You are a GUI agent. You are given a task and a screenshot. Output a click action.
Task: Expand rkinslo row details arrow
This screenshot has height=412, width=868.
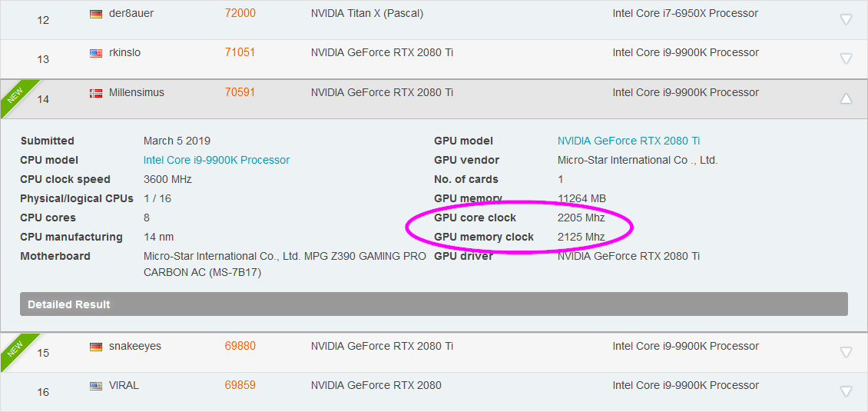(x=846, y=58)
